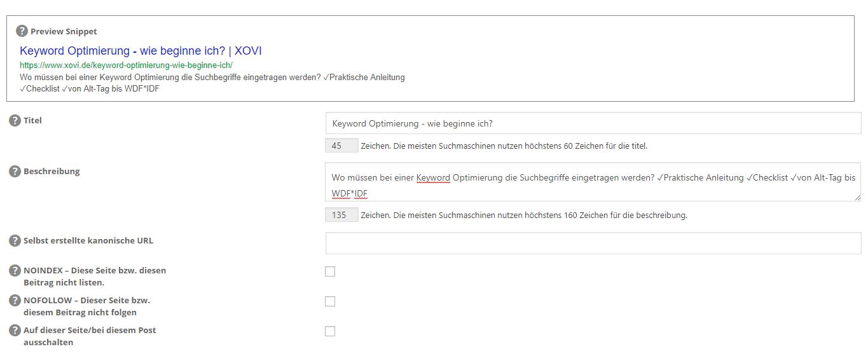868x356 pixels.
Task: Click help icon for Selbst erstellte kanonische URL
Action: click(x=15, y=241)
